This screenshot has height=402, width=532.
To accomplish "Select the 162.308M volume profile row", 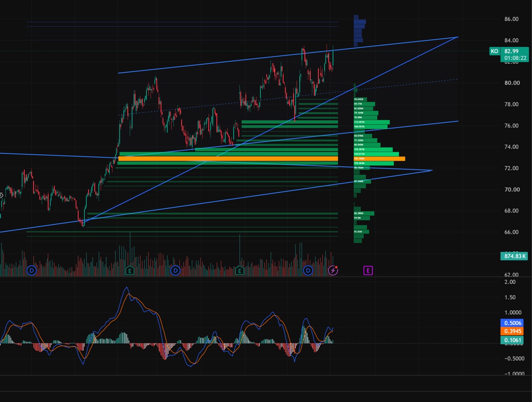I will click(x=379, y=159).
